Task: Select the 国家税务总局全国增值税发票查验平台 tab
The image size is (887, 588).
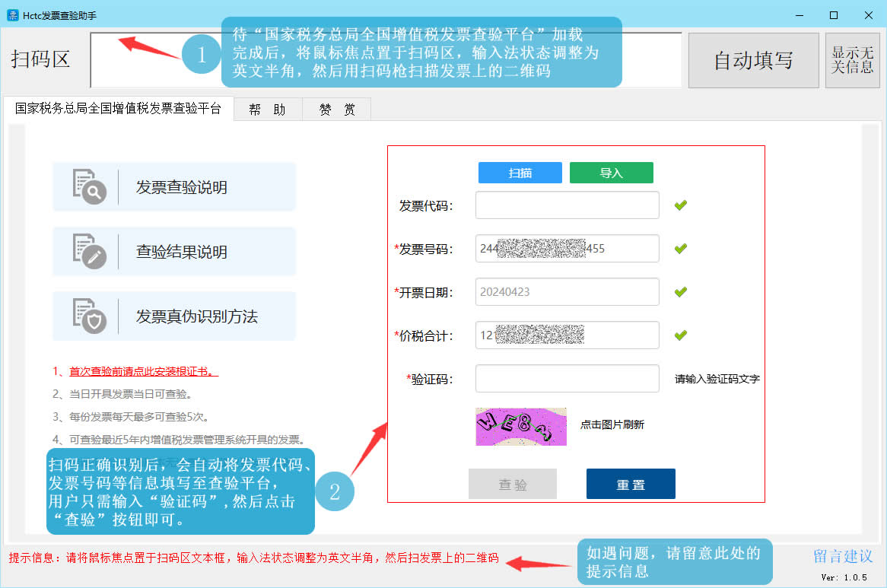Action: 118,109
